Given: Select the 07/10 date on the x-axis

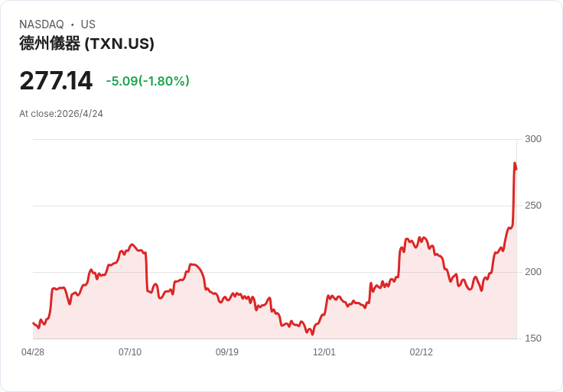Looking at the screenshot, I should click(130, 352).
